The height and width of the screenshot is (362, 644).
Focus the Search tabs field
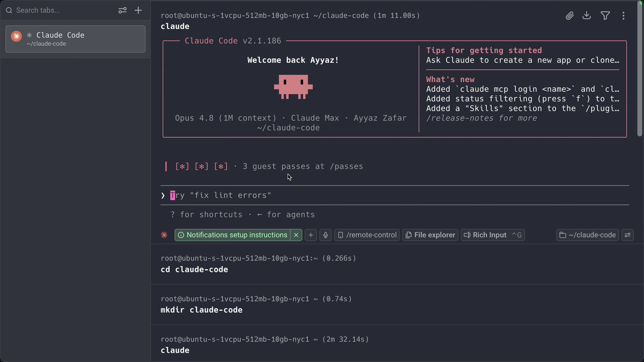tap(60, 10)
